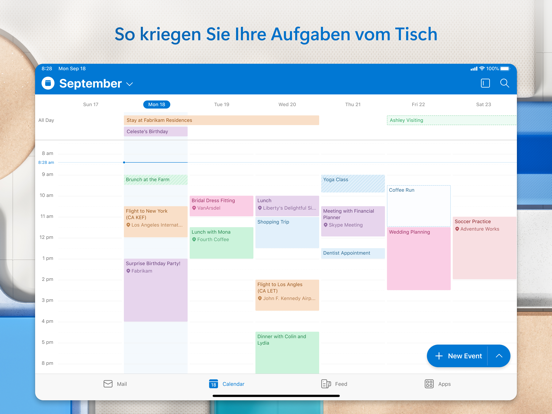
Task: Open Shopping Trip event
Action: pos(287,232)
